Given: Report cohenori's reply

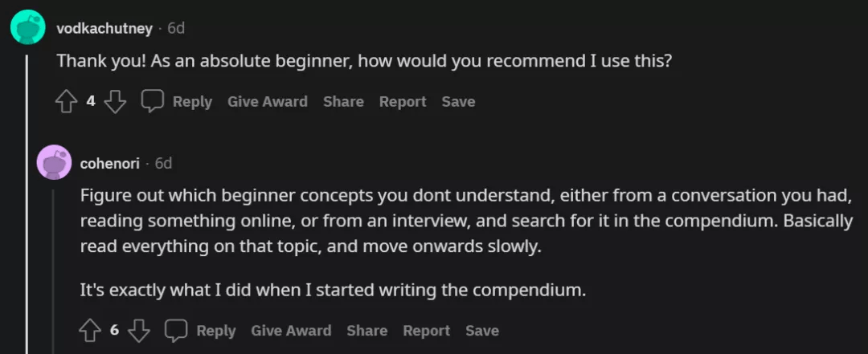Looking at the screenshot, I should (426, 331).
